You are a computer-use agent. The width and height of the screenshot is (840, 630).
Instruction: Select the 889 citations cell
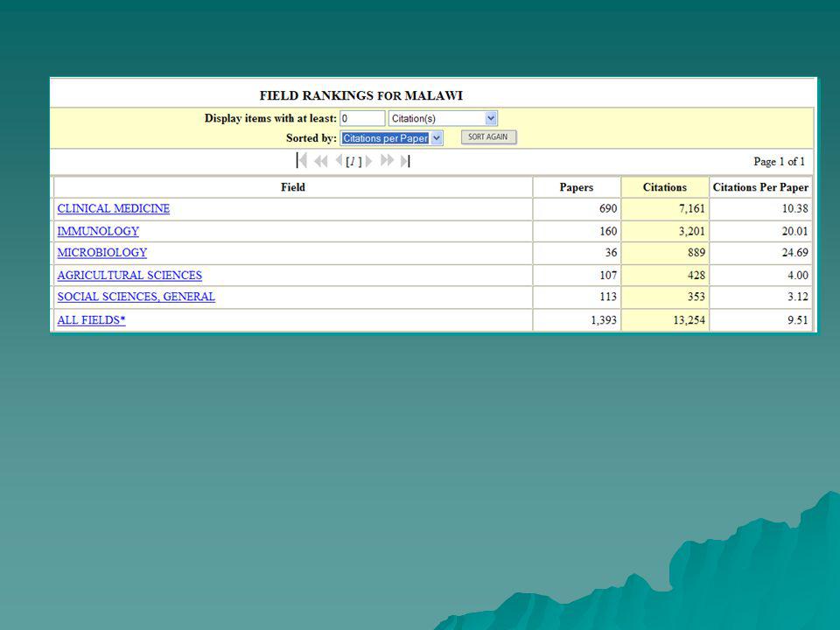[x=665, y=253]
